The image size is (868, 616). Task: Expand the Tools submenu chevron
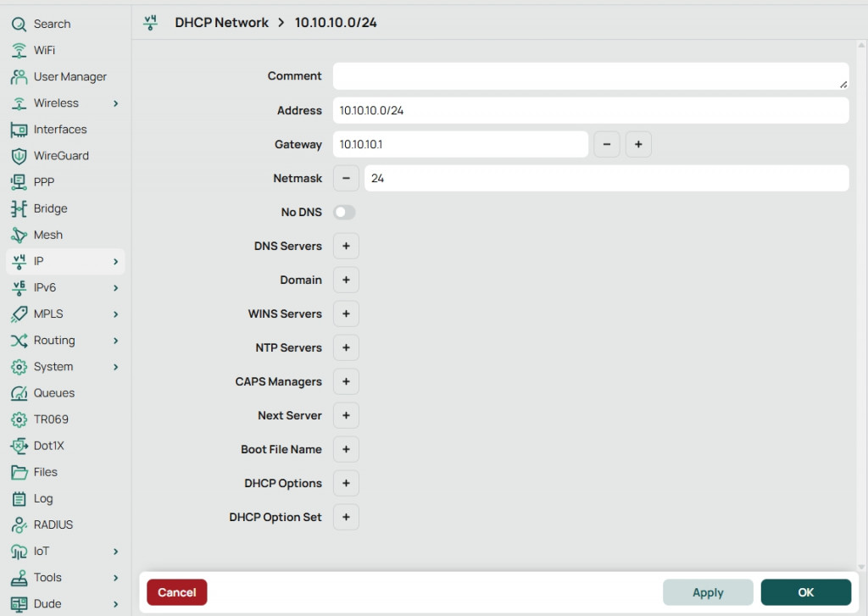click(x=115, y=578)
